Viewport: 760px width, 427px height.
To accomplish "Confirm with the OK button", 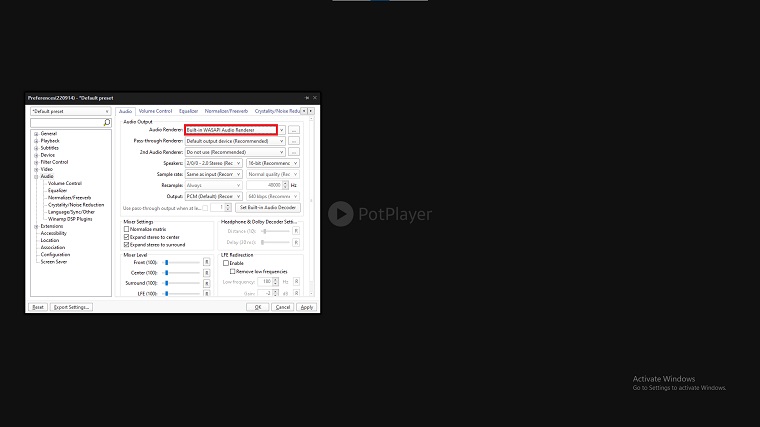I will [257, 307].
